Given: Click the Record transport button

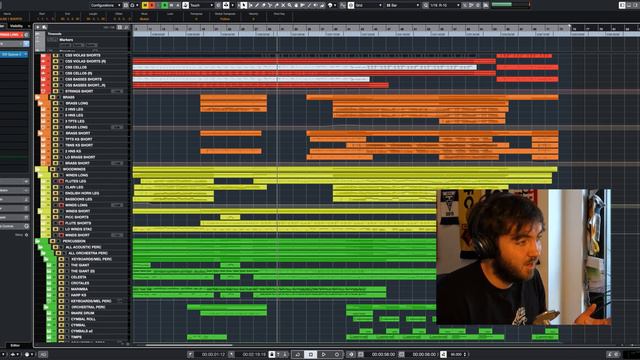Looking at the screenshot, I should (x=337, y=354).
